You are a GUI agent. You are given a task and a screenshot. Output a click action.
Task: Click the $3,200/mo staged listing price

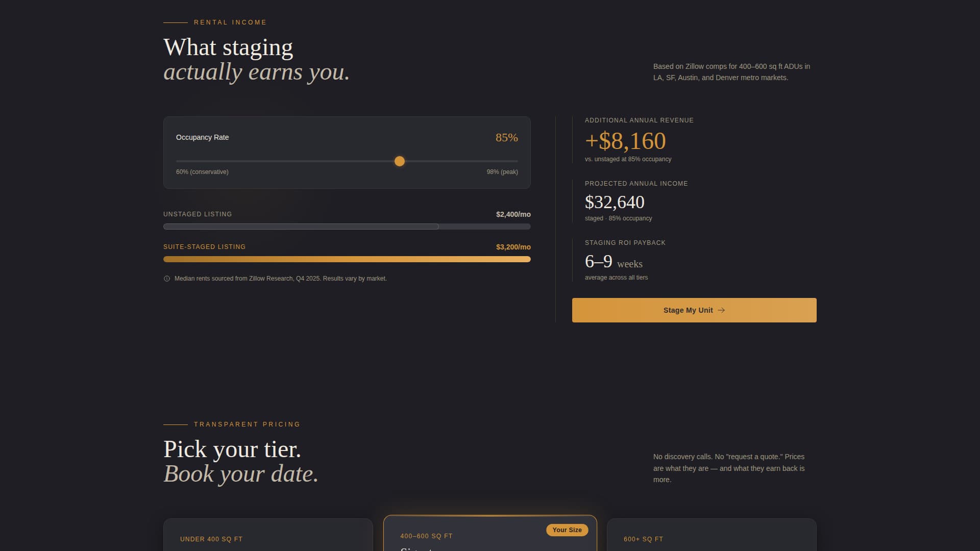click(x=513, y=247)
